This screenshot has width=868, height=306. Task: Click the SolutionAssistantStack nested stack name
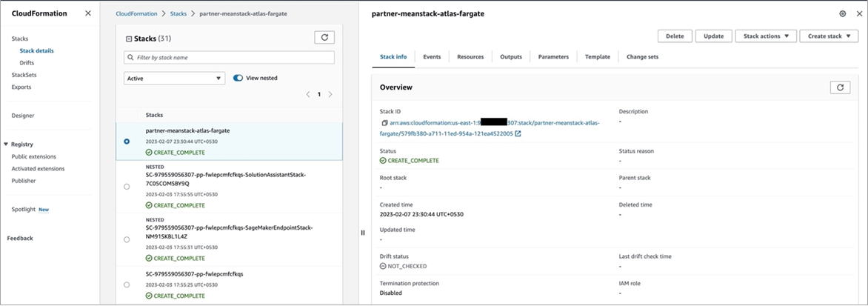coord(226,179)
